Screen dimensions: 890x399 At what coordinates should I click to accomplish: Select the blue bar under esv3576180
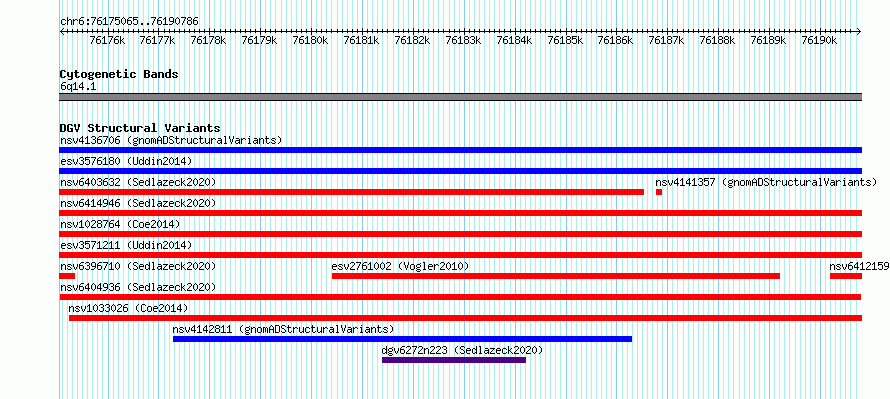(x=460, y=171)
